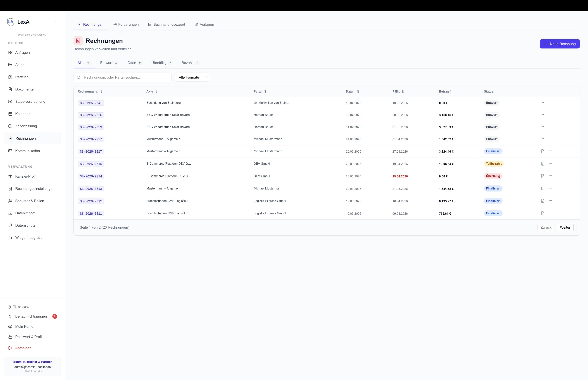Open Widget-Integration in the sidebar

click(30, 238)
